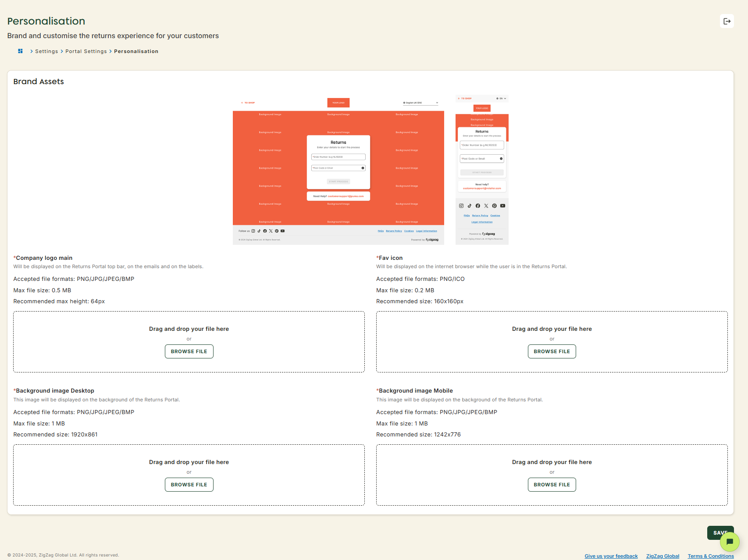The height and width of the screenshot is (560, 748).
Task: Open the English UK language dropdown
Action: coord(414,103)
